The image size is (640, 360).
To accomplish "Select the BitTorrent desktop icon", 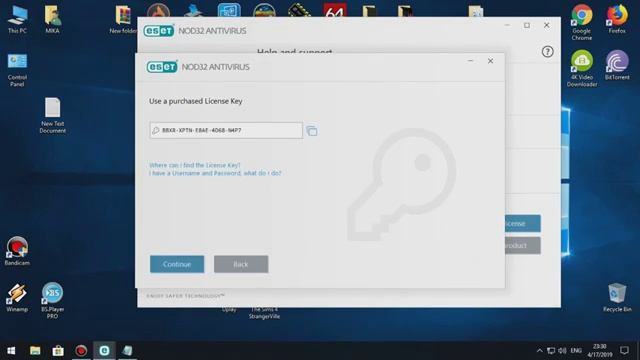I will 617,65.
